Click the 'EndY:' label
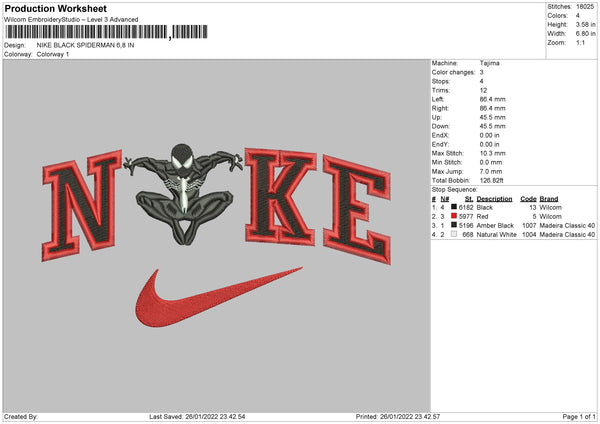This screenshot has height=424, width=600. click(440, 144)
